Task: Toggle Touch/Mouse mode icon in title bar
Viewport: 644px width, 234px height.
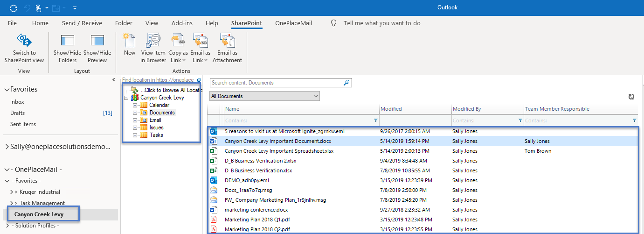Action: 38,7
